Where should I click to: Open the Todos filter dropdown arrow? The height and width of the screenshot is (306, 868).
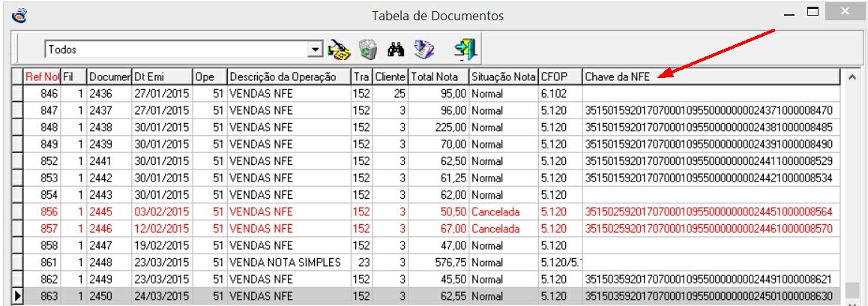pos(315,50)
